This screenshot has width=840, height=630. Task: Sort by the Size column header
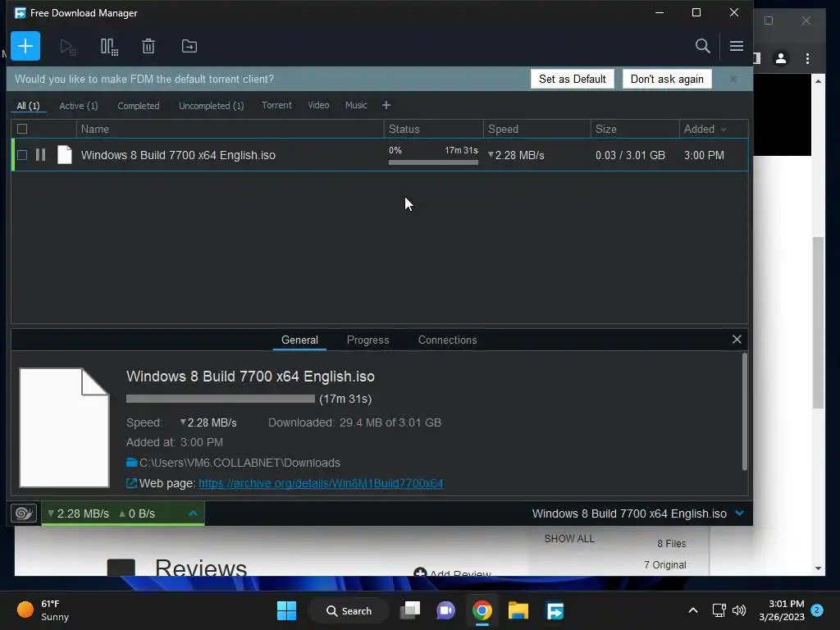pos(635,129)
